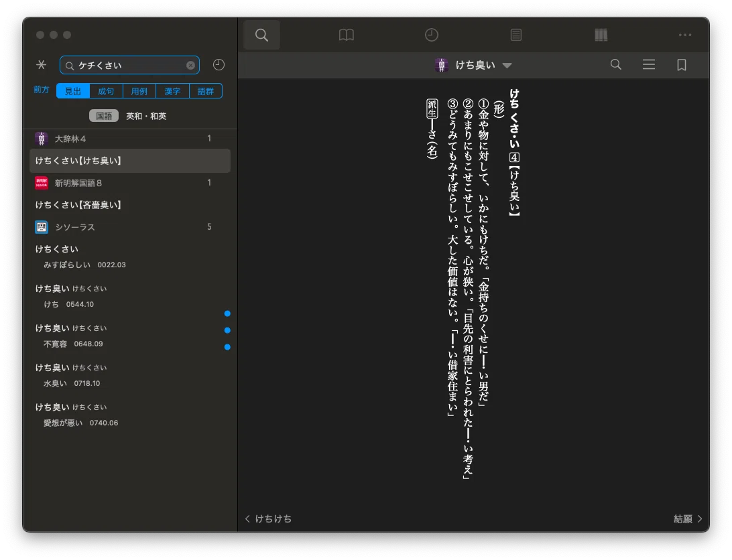Image resolution: width=732 pixels, height=560 pixels.
Task: Go to next entry 結願
Action: pyautogui.click(x=688, y=519)
